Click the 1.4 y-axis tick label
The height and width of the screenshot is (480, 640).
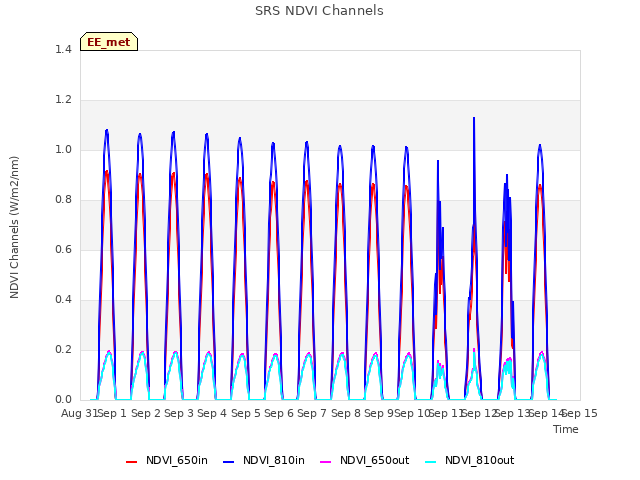[x=63, y=49]
